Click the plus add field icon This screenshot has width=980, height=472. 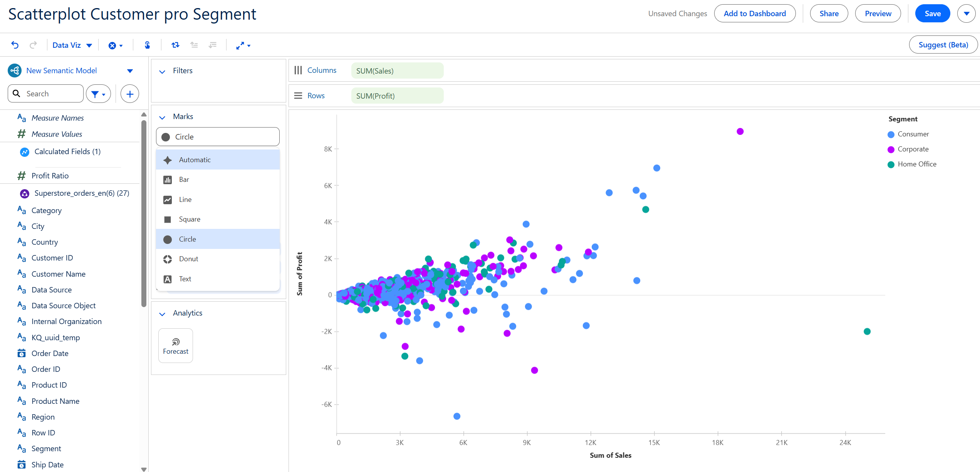pos(130,94)
